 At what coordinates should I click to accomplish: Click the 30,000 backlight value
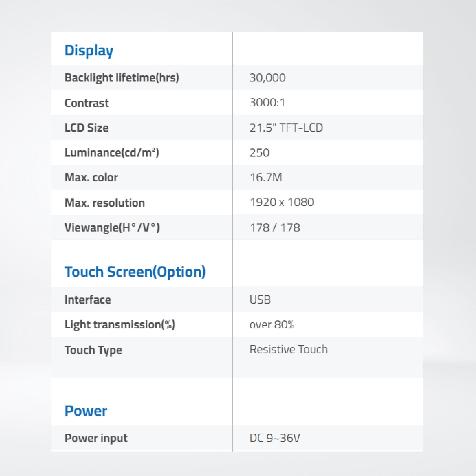268,78
